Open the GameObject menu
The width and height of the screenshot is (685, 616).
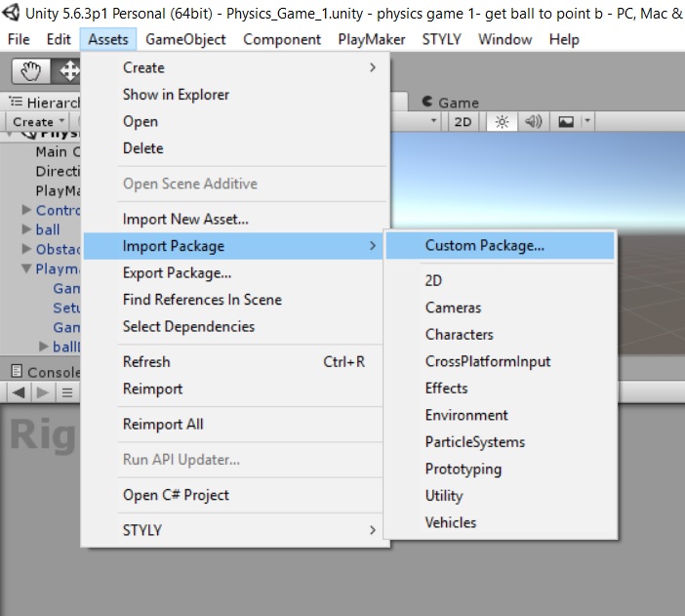[x=185, y=39]
